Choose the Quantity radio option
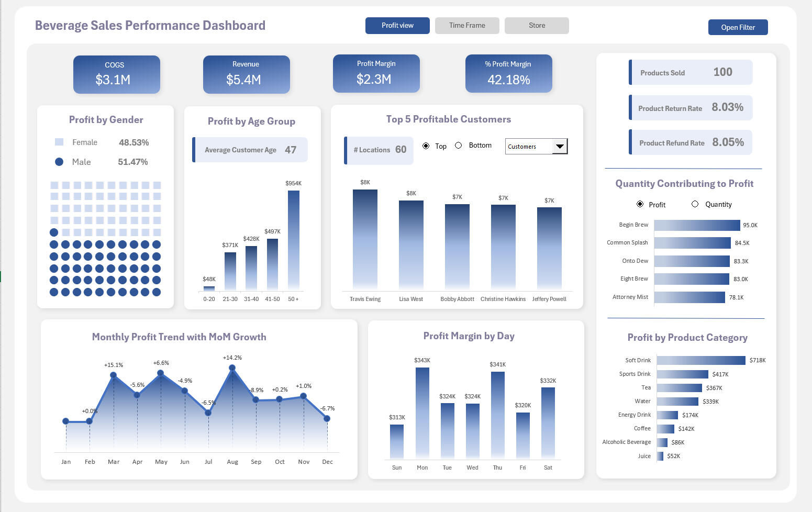 (695, 204)
